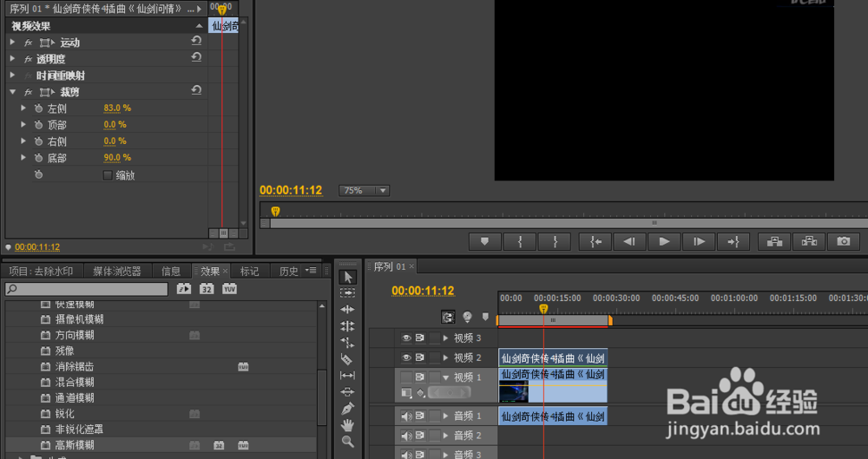Select the Pen tool

[x=348, y=409]
